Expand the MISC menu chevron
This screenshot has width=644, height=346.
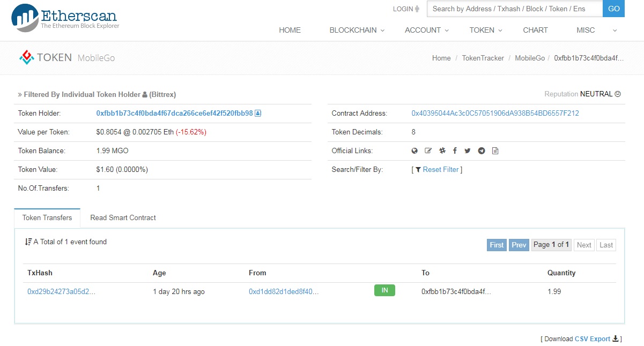coord(615,31)
